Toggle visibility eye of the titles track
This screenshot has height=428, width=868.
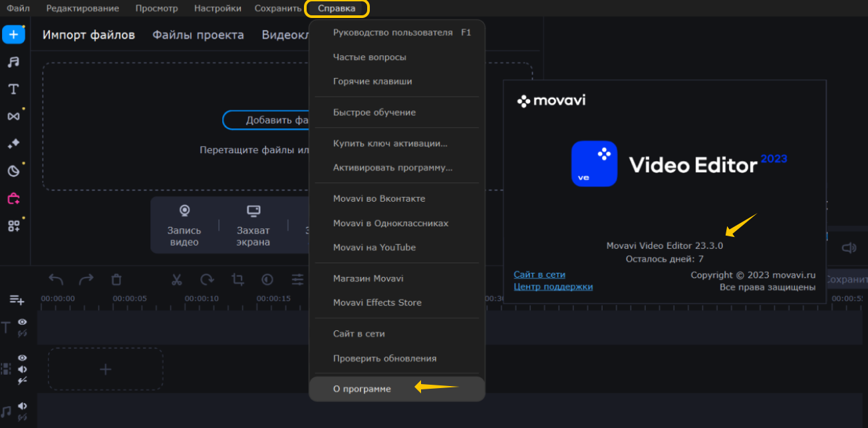pyautogui.click(x=23, y=322)
